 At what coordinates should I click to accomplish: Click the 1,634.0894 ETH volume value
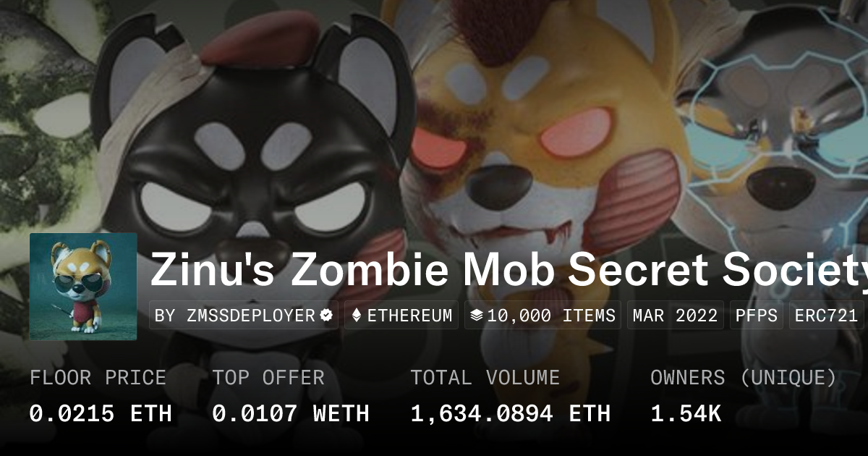pyautogui.click(x=511, y=413)
